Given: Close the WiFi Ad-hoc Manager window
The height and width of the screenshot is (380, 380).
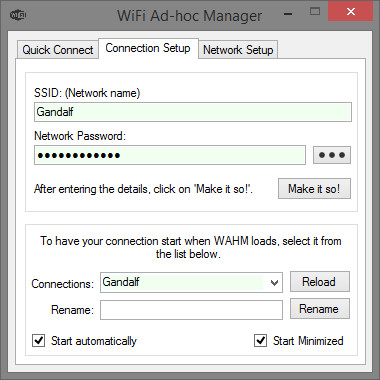Looking at the screenshot, I should (x=350, y=12).
